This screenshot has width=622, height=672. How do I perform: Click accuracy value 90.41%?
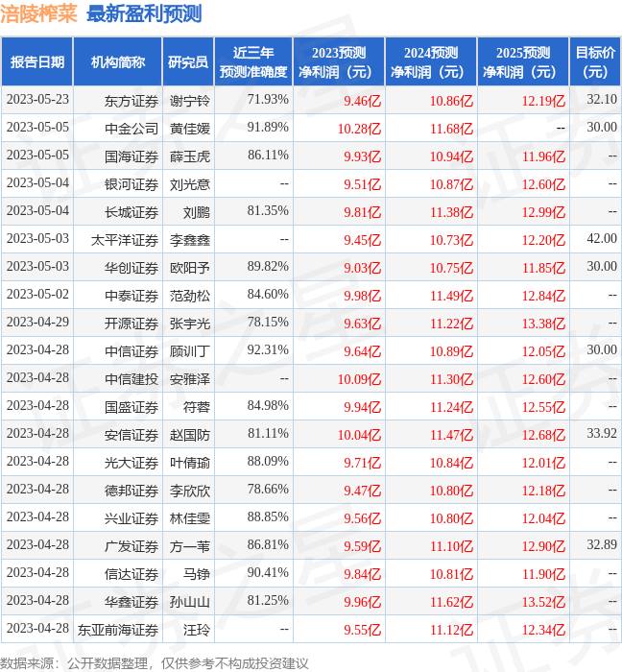(268, 572)
